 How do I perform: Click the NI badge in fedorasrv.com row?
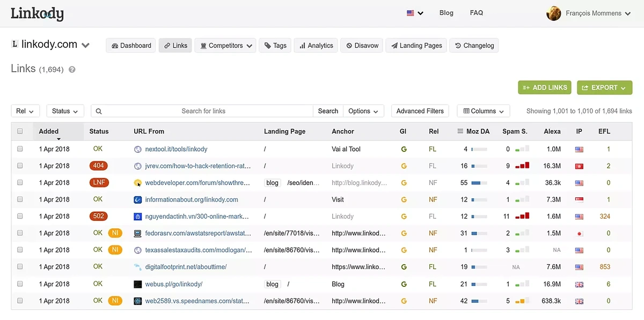pyautogui.click(x=115, y=233)
